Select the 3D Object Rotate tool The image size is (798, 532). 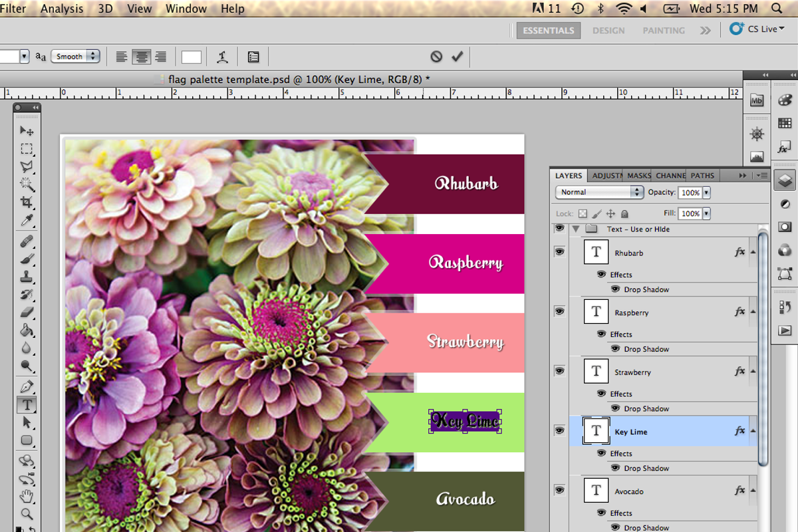[x=27, y=460]
